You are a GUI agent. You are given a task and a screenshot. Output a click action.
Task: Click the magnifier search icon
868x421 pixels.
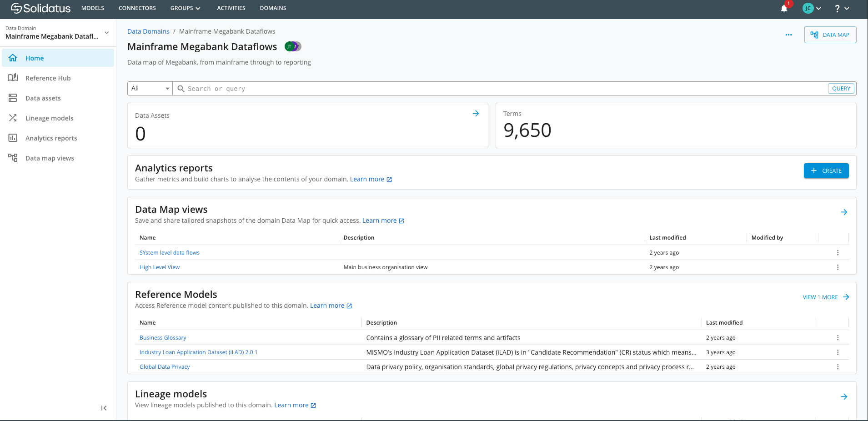(x=181, y=89)
